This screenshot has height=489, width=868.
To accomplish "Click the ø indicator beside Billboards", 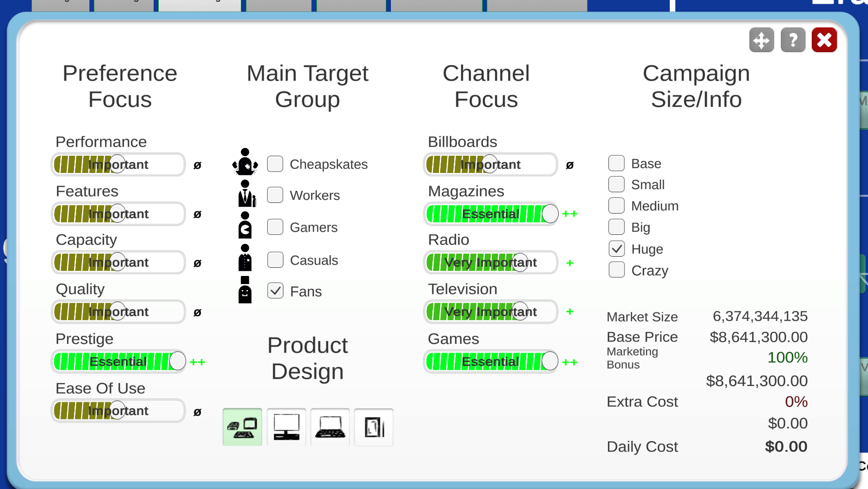I will (570, 165).
